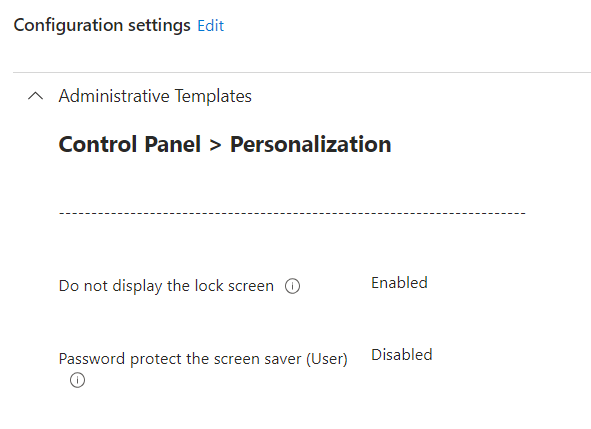
Task: Click the word Configuration in page heading
Action: [68, 26]
